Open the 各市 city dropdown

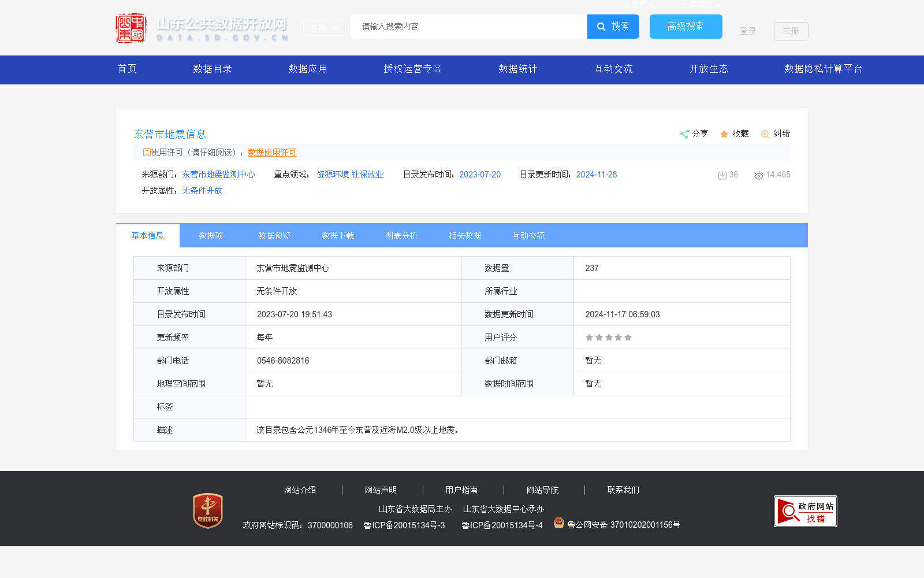coord(324,28)
